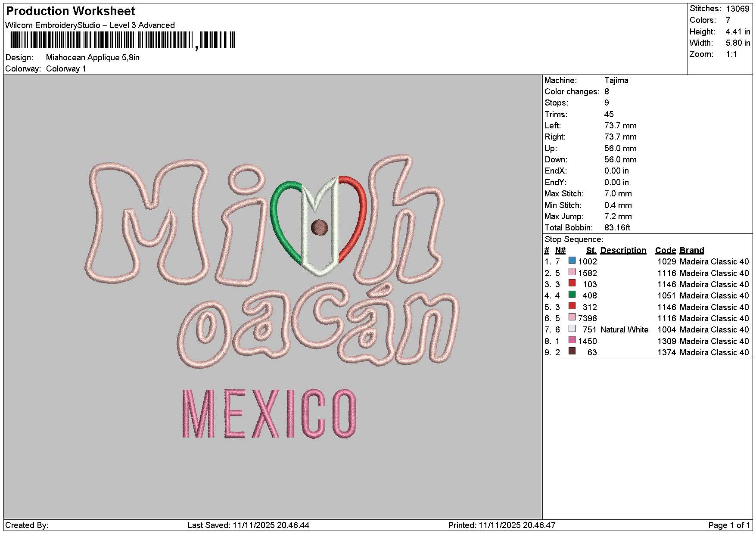Click the 'Production Worksheet' title
This screenshot has height=534, width=756.
pos(70,11)
